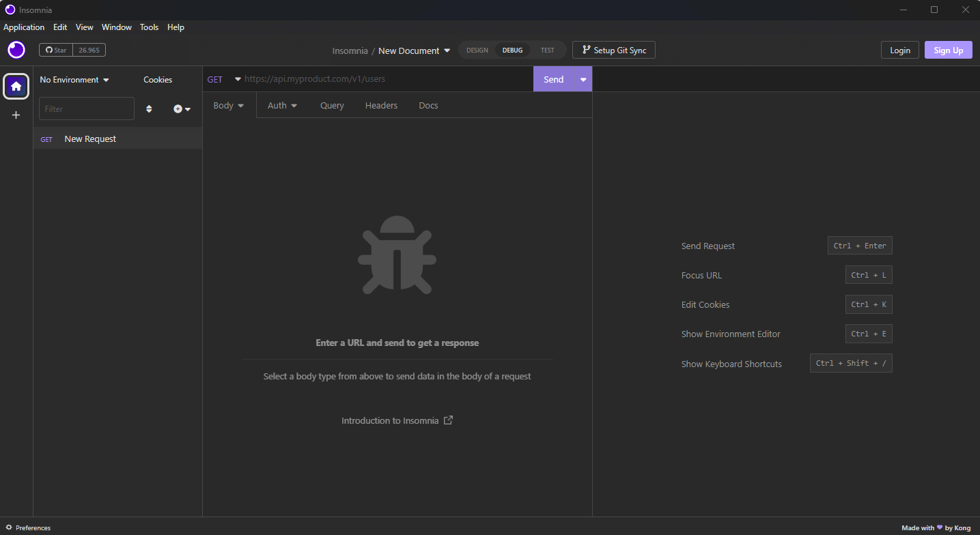
Task: Expand the Send options arrow
Action: click(583, 79)
